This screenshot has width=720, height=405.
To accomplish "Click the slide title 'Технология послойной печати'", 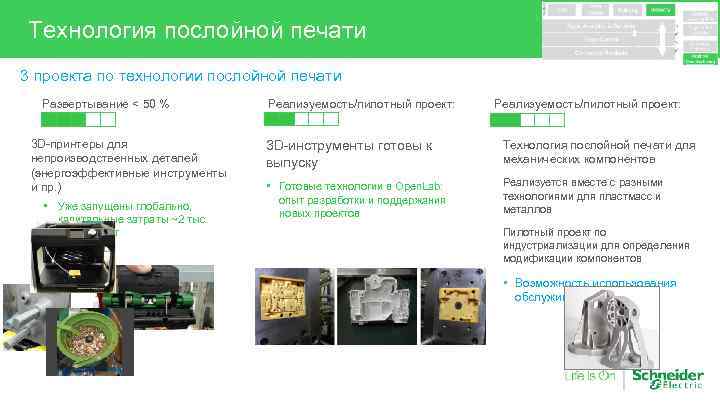I will pos(197,30).
